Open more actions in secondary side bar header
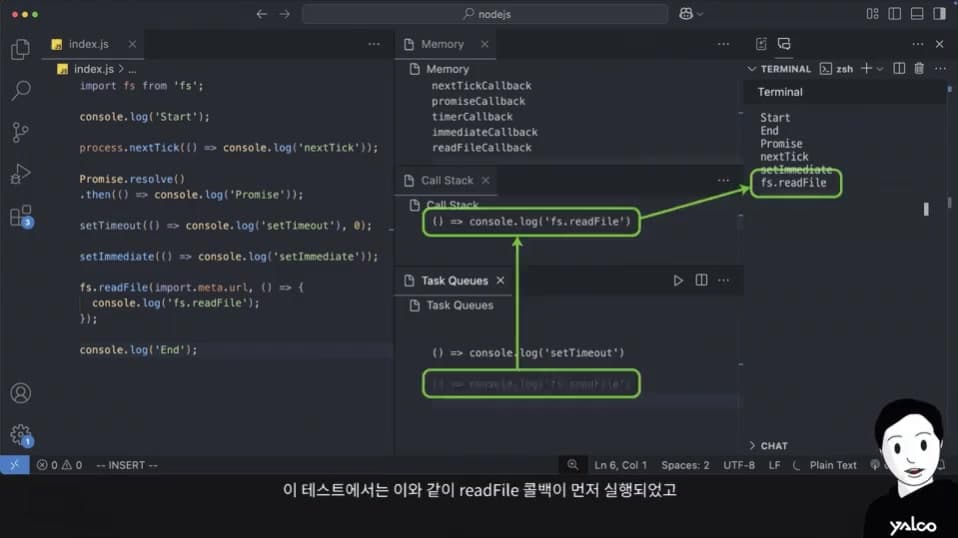 [918, 44]
